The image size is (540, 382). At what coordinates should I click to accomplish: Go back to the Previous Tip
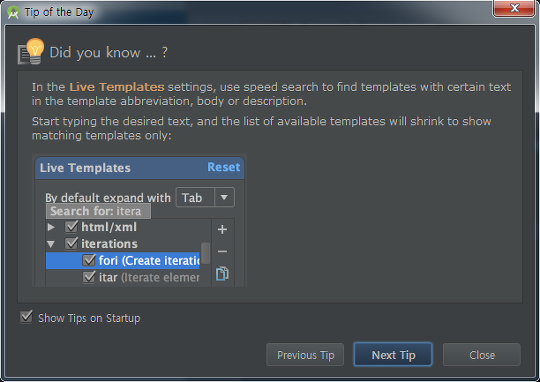click(x=305, y=354)
